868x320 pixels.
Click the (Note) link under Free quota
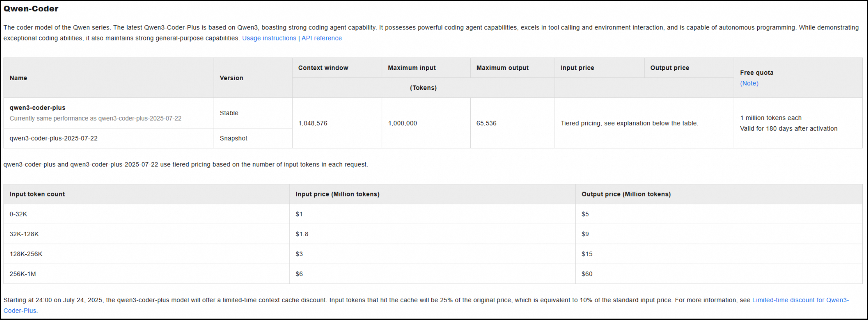(x=749, y=83)
